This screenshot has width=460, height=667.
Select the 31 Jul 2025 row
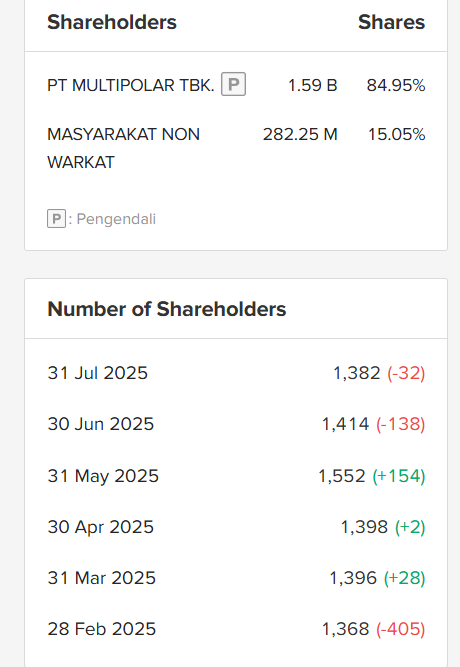[236, 373]
